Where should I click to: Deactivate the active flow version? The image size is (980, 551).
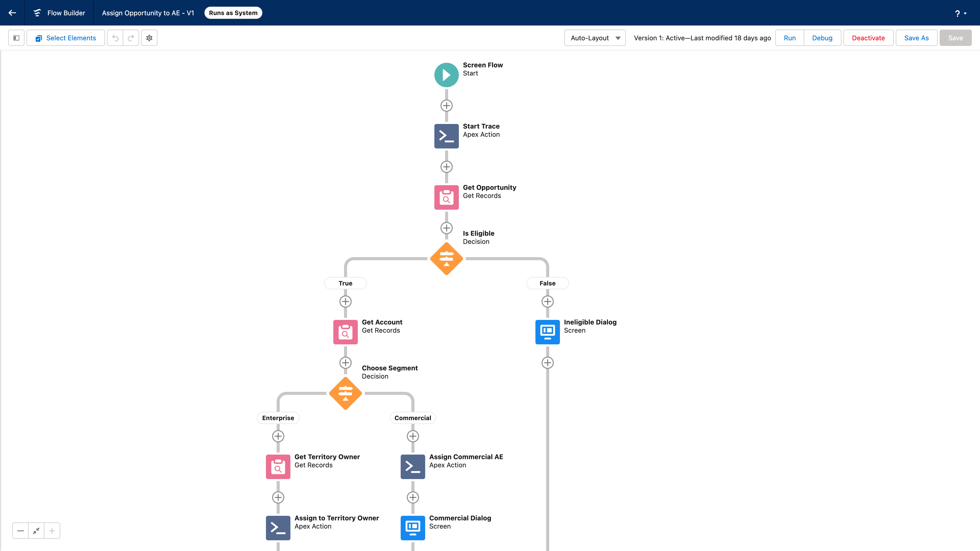pos(868,38)
